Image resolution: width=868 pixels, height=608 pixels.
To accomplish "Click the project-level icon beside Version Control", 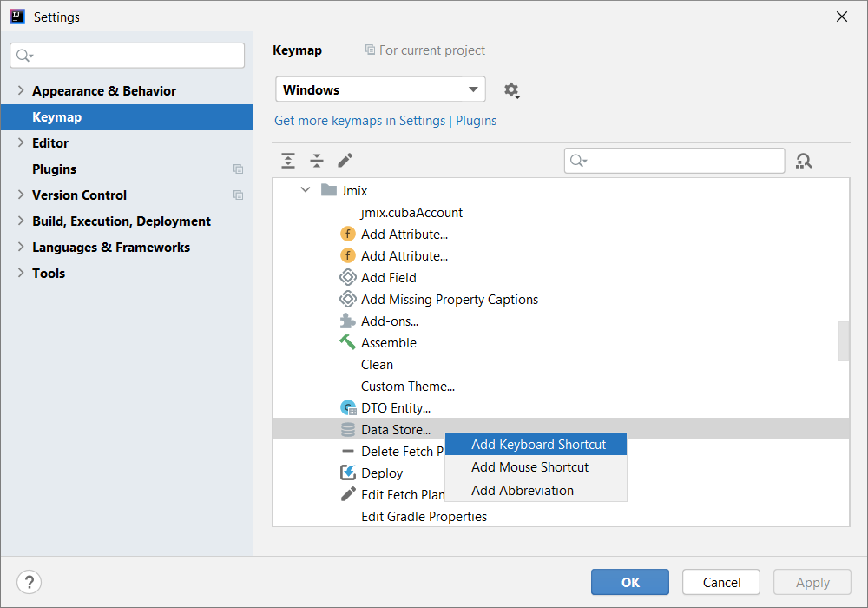I will pyautogui.click(x=238, y=195).
